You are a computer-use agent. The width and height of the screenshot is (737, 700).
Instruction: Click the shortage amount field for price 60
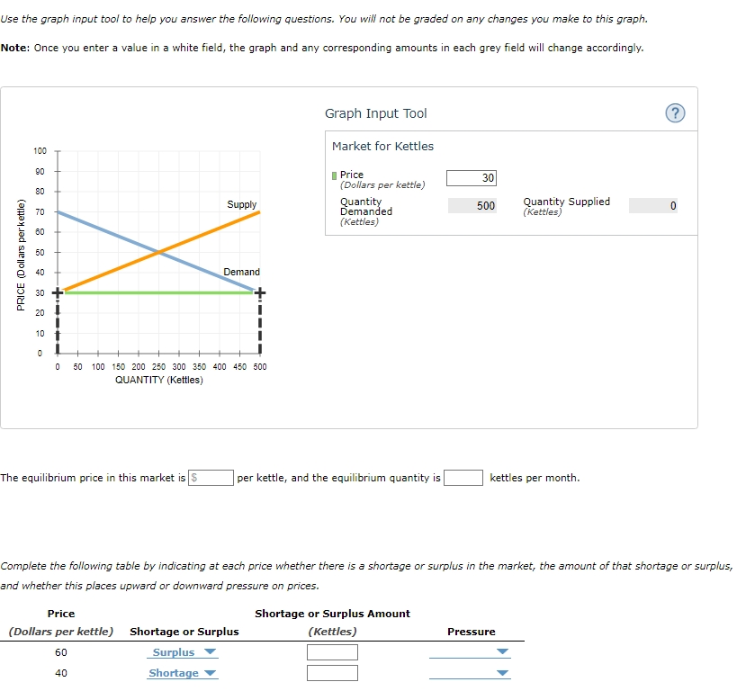(x=333, y=651)
